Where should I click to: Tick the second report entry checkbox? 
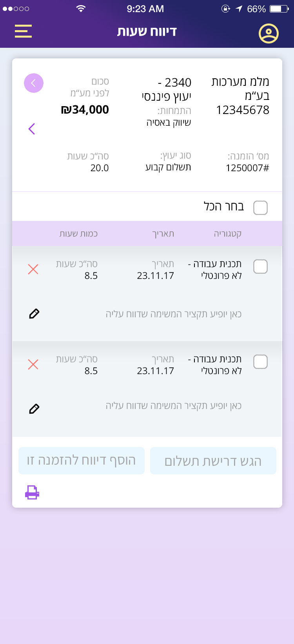tap(260, 362)
